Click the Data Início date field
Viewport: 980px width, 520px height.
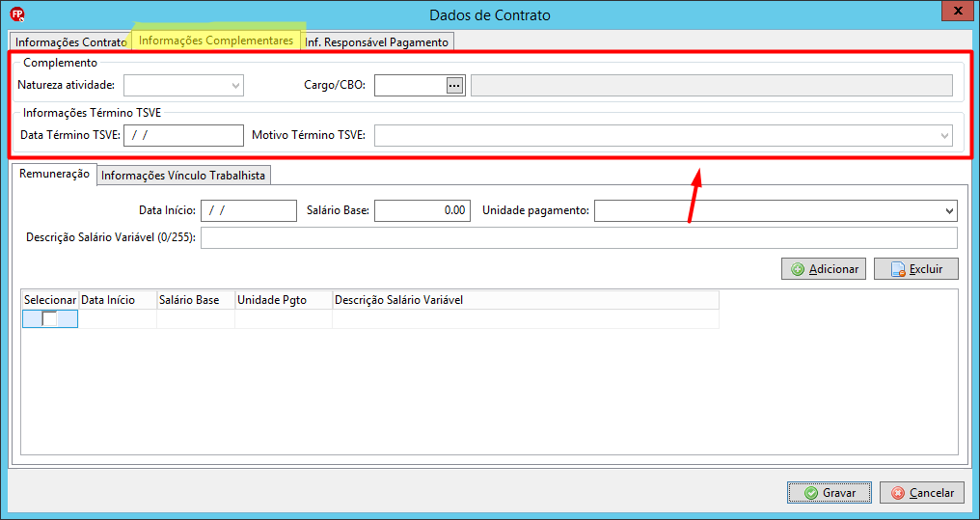coord(248,210)
